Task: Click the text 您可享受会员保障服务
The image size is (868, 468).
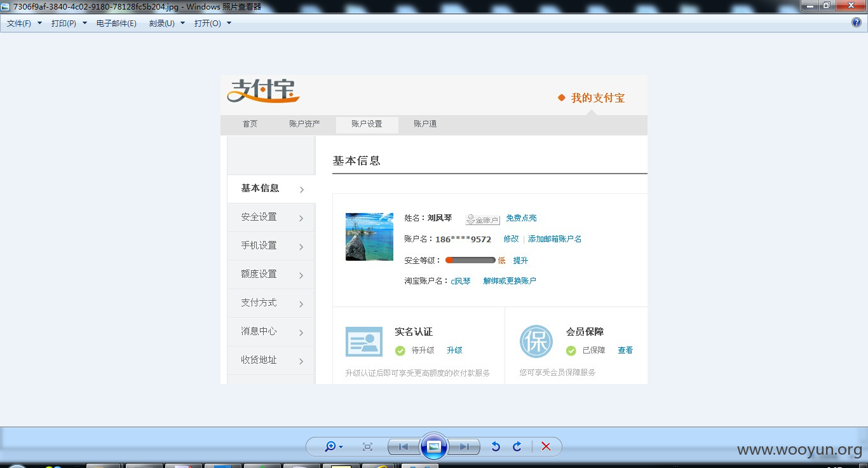Action: point(557,373)
